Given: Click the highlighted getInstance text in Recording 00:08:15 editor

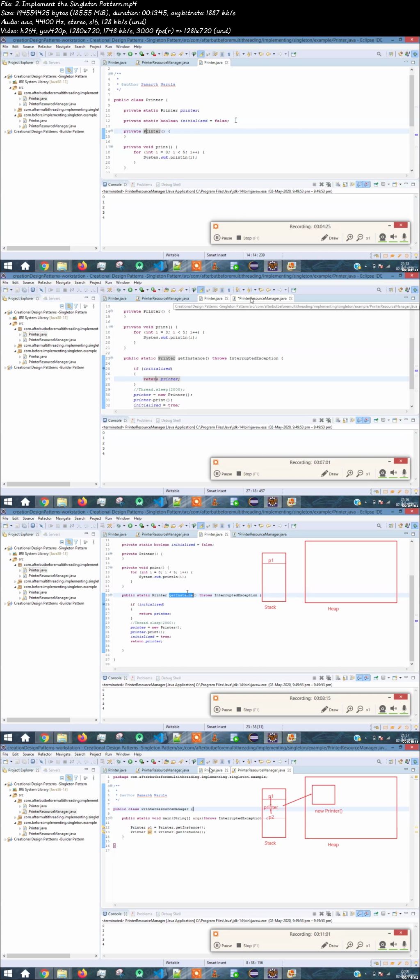Looking at the screenshot, I should (181, 595).
